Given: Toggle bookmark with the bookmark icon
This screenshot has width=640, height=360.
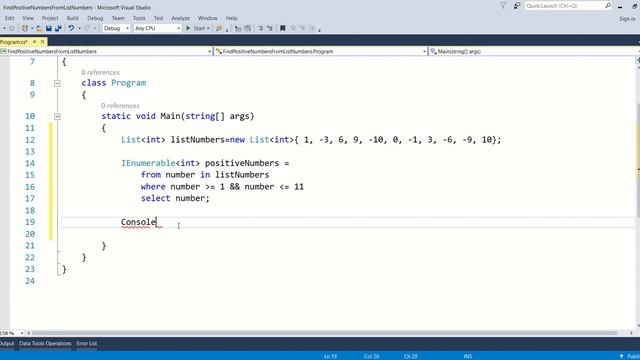Looking at the screenshot, I should coord(282,28).
